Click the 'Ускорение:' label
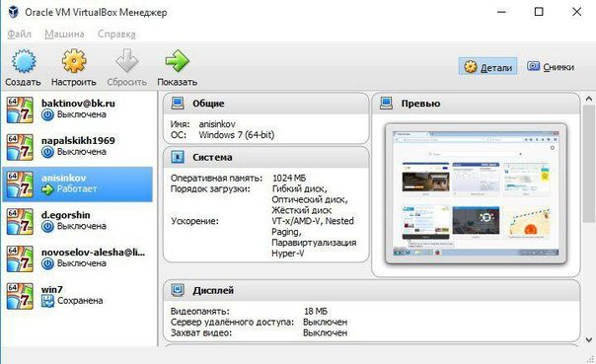The height and width of the screenshot is (364, 596). 194,221
